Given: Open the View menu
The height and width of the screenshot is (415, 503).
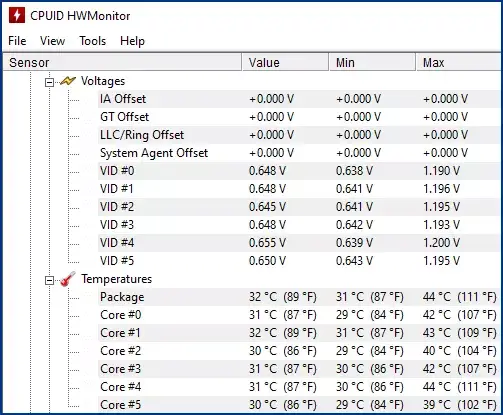Looking at the screenshot, I should point(52,41).
